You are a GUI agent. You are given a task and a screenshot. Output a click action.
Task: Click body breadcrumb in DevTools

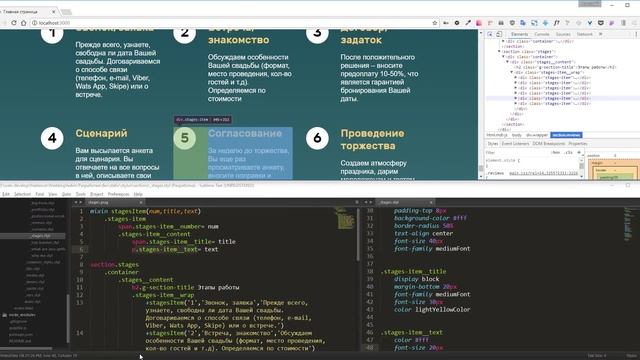pos(516,135)
